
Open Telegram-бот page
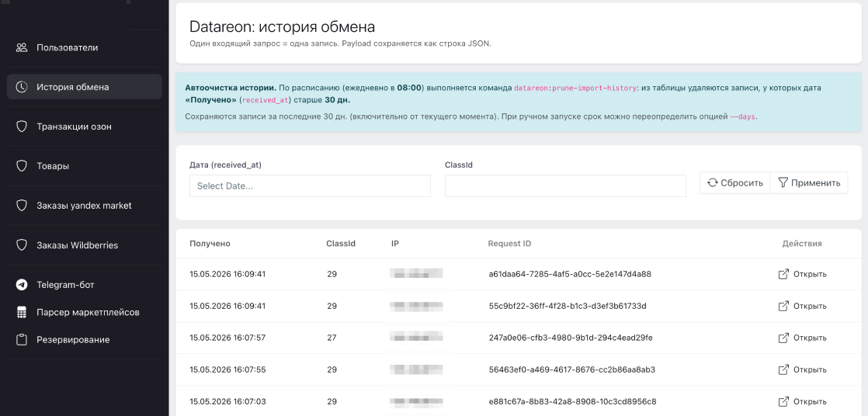84,285
